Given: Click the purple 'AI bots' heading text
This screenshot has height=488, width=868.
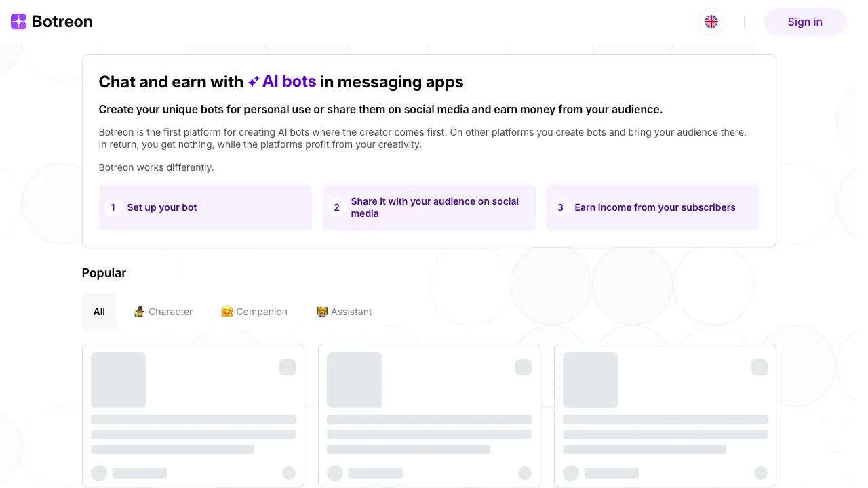Looking at the screenshot, I should [289, 81].
